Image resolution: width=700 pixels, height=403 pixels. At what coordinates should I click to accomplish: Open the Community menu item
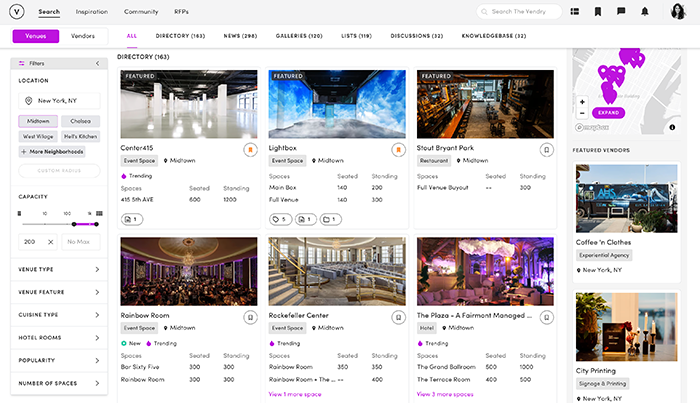(x=140, y=12)
